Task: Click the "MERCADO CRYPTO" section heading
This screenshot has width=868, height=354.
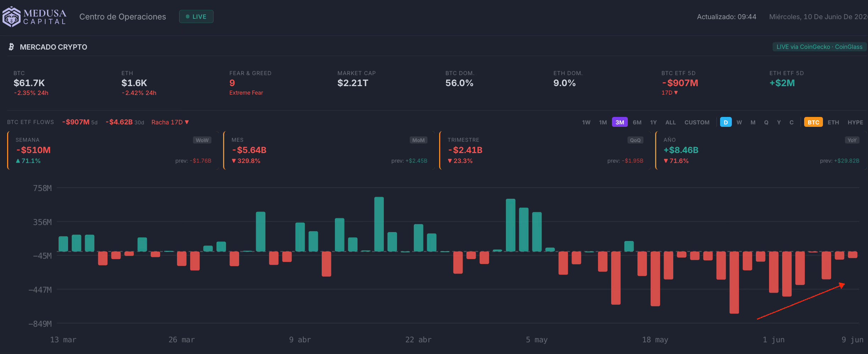Action: point(54,47)
